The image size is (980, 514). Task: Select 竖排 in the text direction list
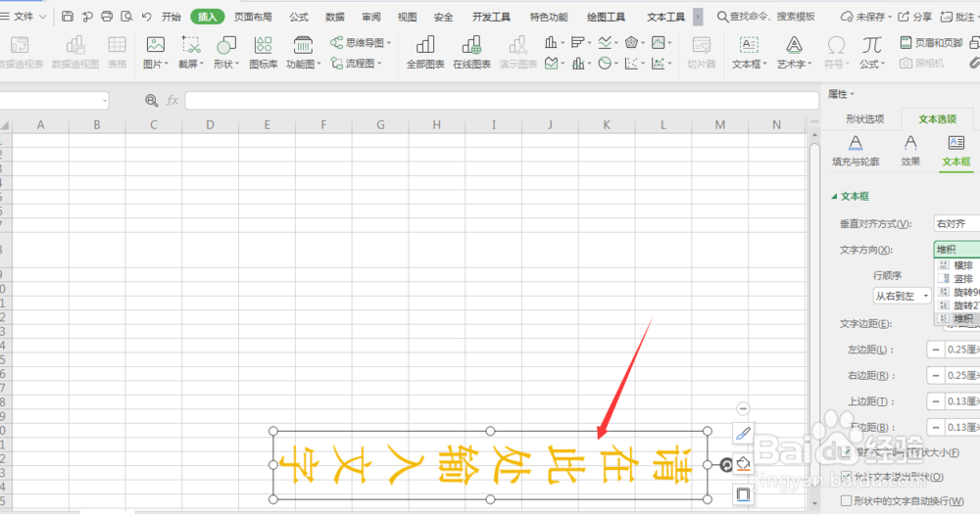958,279
